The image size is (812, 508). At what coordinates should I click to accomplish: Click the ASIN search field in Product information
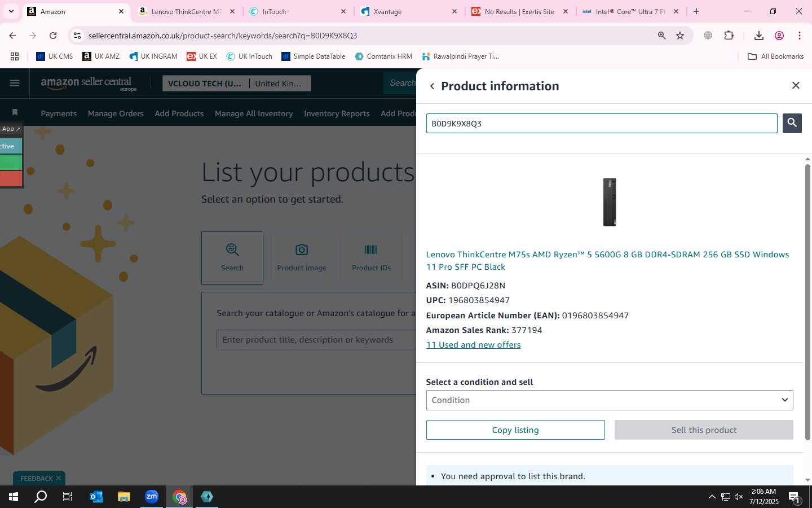click(601, 124)
